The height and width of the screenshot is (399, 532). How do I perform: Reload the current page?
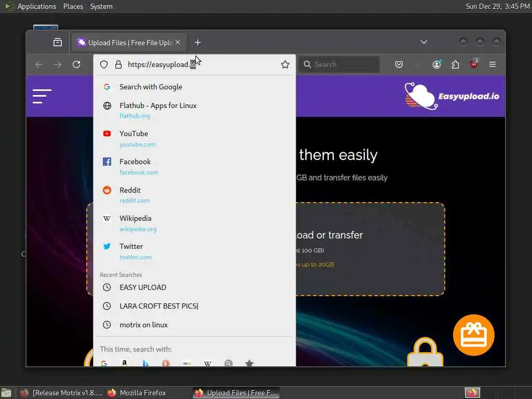[76, 64]
